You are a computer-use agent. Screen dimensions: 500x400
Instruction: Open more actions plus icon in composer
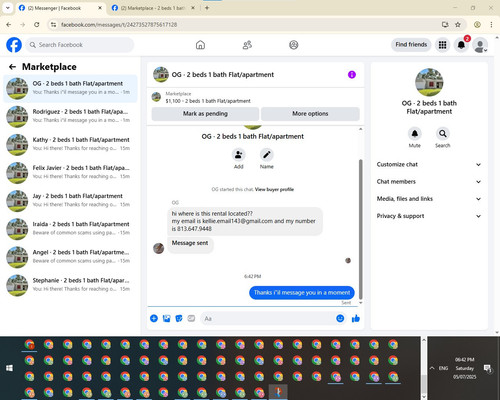[154, 319]
